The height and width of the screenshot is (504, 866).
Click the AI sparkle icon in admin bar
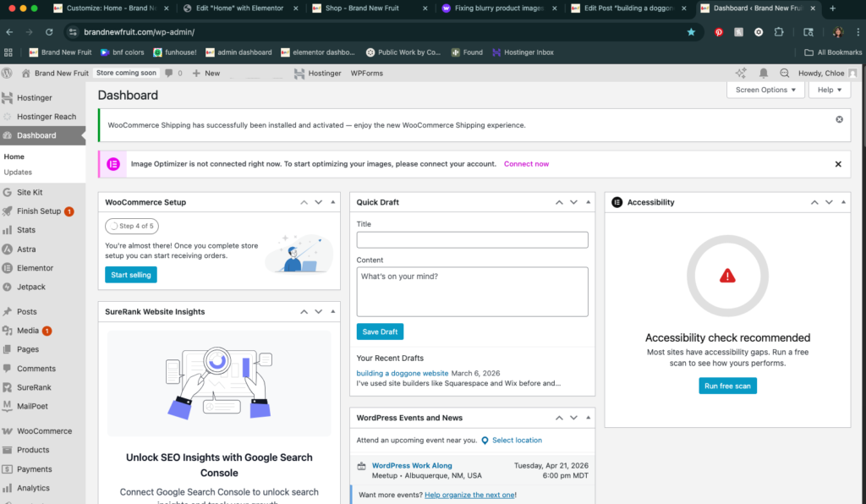(x=741, y=73)
